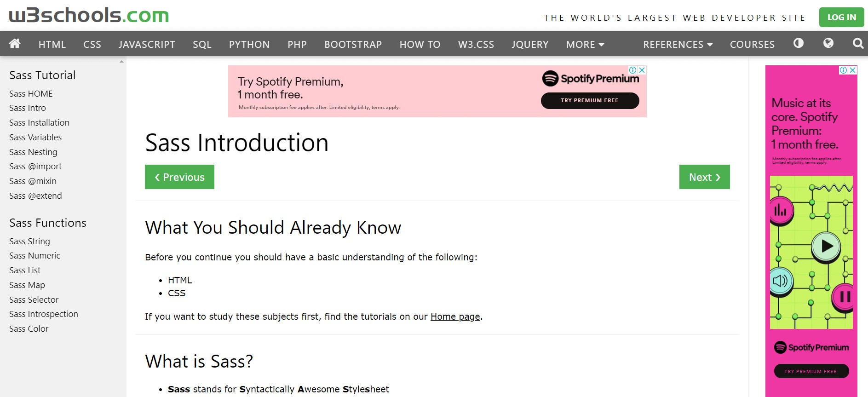868x397 pixels.
Task: Switch to the PYTHON tab
Action: (x=249, y=44)
